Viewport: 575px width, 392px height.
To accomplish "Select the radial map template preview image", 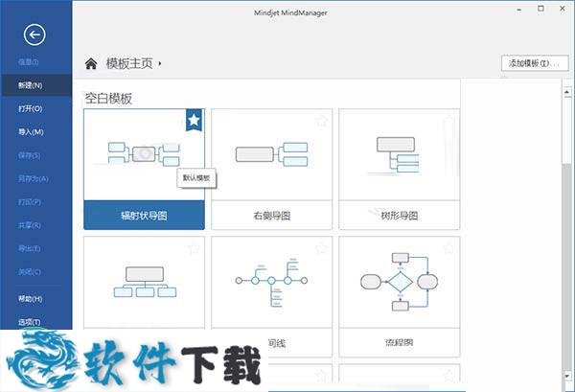I will coord(144,154).
